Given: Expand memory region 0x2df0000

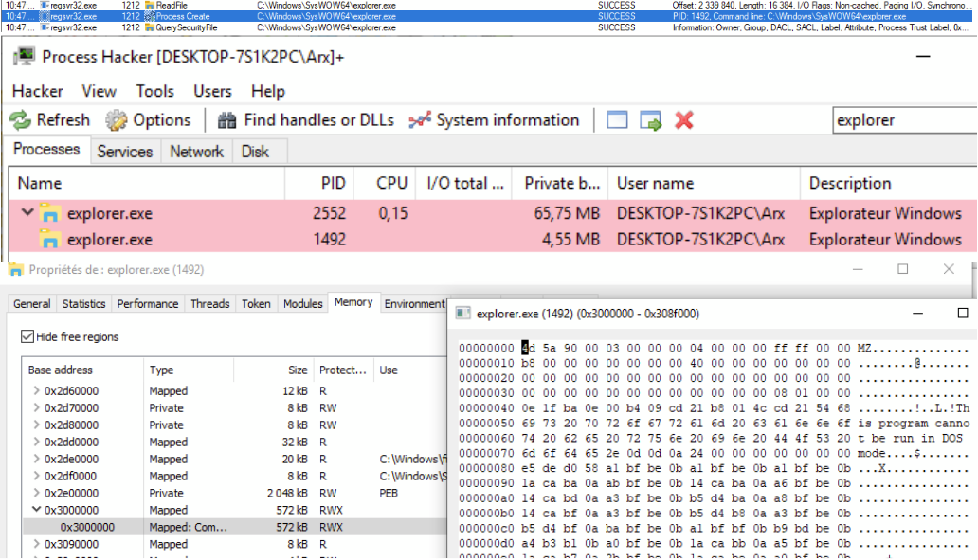Looking at the screenshot, I should 36,476.
